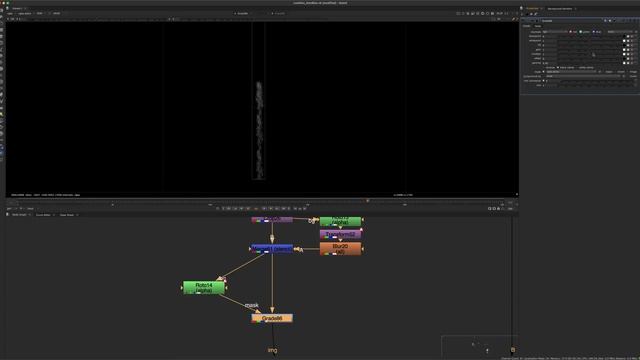Toggle the mask enable checkbox
The image size is (640, 360).
544,72
